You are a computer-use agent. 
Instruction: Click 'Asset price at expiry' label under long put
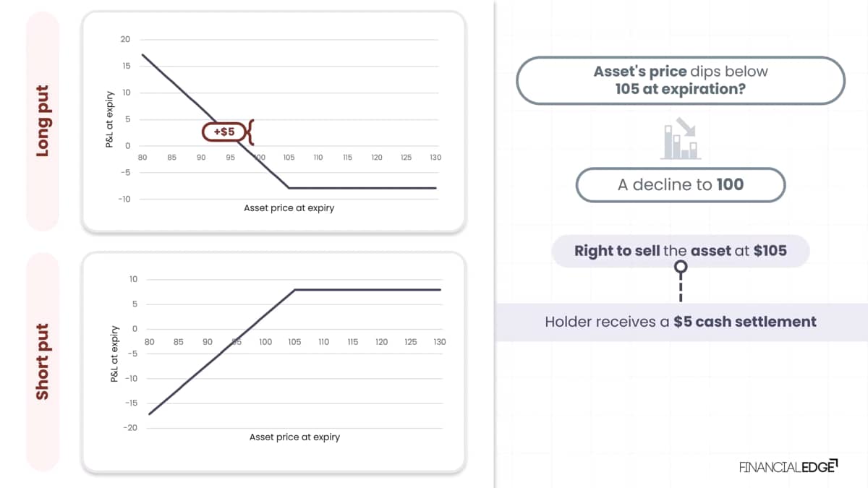289,207
